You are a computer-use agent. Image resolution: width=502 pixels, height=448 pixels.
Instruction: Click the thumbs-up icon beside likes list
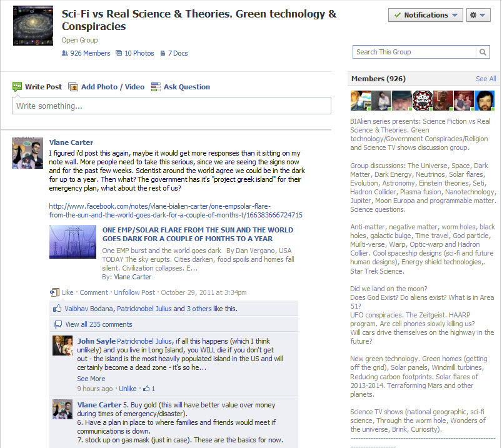[x=58, y=309]
